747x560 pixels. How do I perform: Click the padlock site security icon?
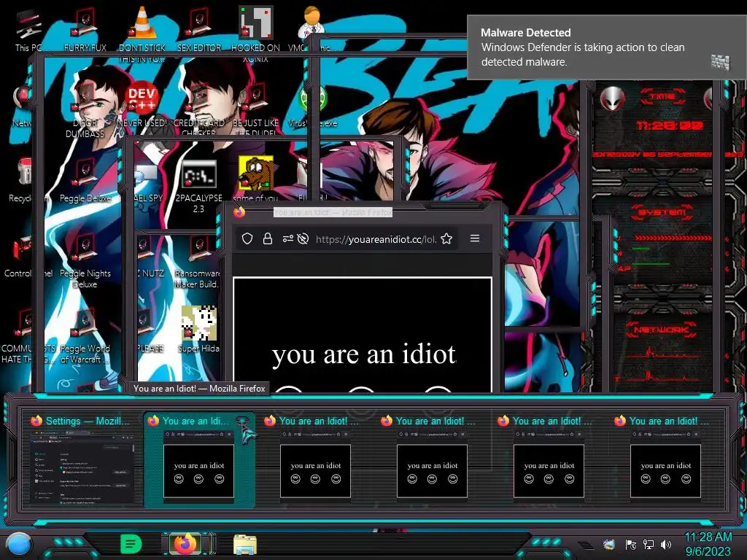point(267,238)
